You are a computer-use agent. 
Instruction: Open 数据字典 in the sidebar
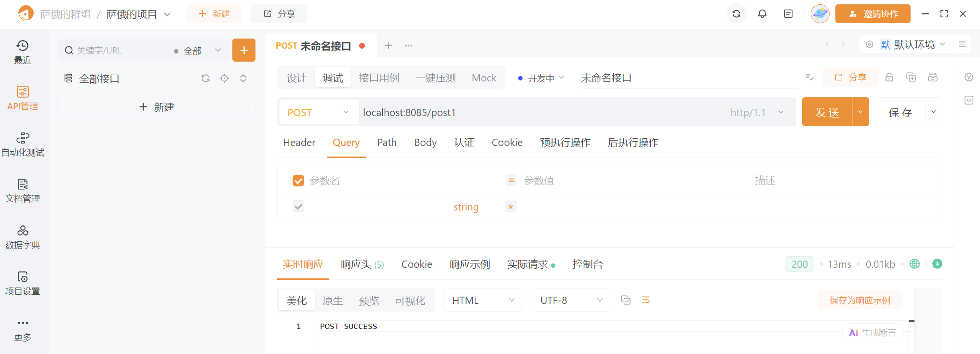23,237
